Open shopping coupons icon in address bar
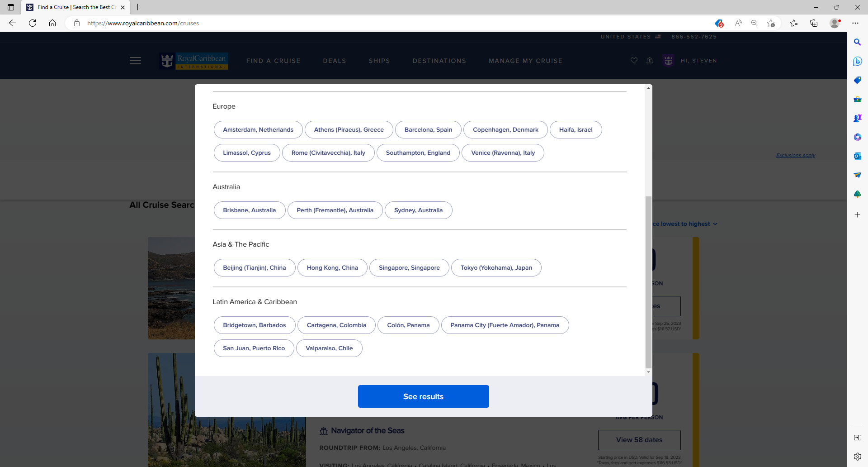 tap(719, 23)
